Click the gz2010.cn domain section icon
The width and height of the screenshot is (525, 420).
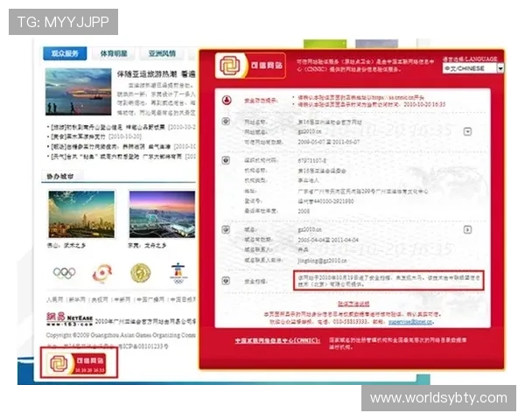pos(226,229)
